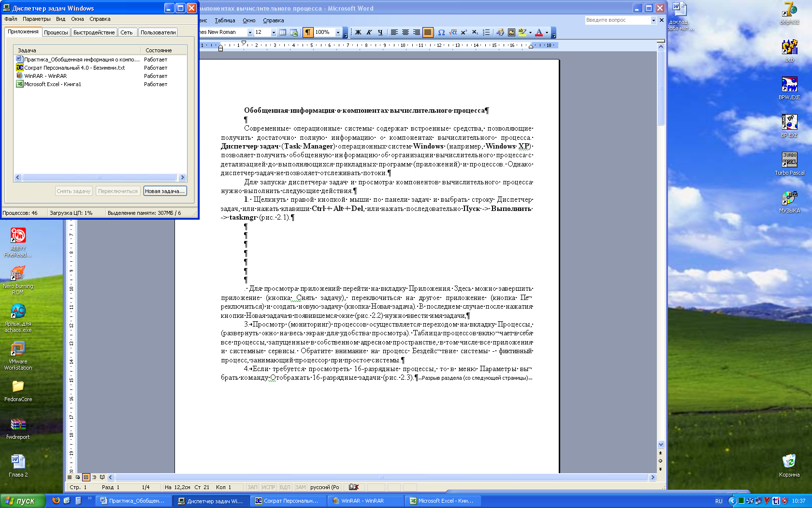Align text left in Word
Image resolution: width=812 pixels, height=508 pixels.
click(394, 32)
